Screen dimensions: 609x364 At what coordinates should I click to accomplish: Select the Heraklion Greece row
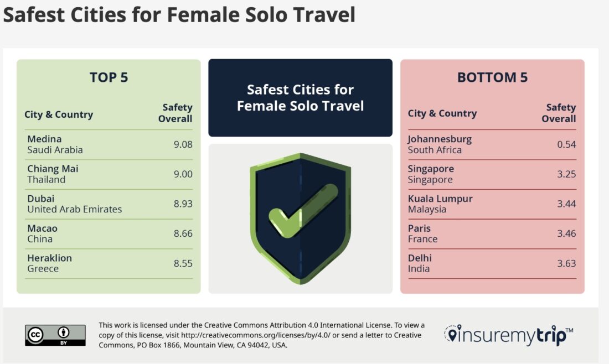click(109, 263)
